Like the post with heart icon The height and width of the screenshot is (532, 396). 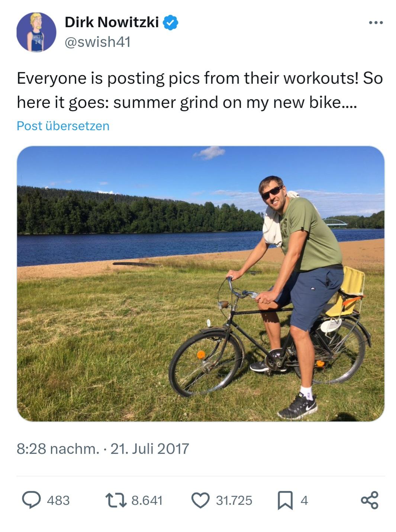click(200, 500)
